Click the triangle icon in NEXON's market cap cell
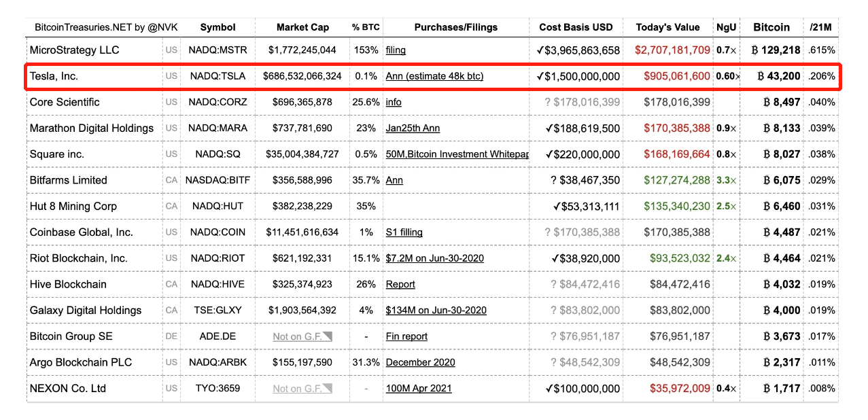 coord(328,389)
